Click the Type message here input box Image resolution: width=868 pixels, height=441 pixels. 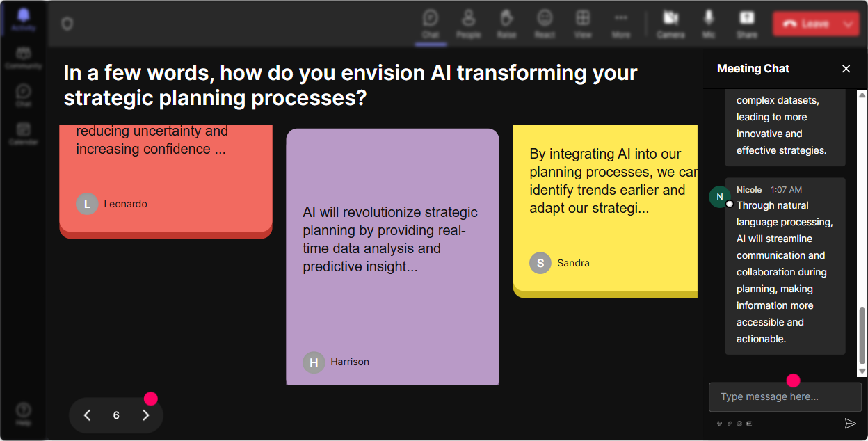point(785,397)
